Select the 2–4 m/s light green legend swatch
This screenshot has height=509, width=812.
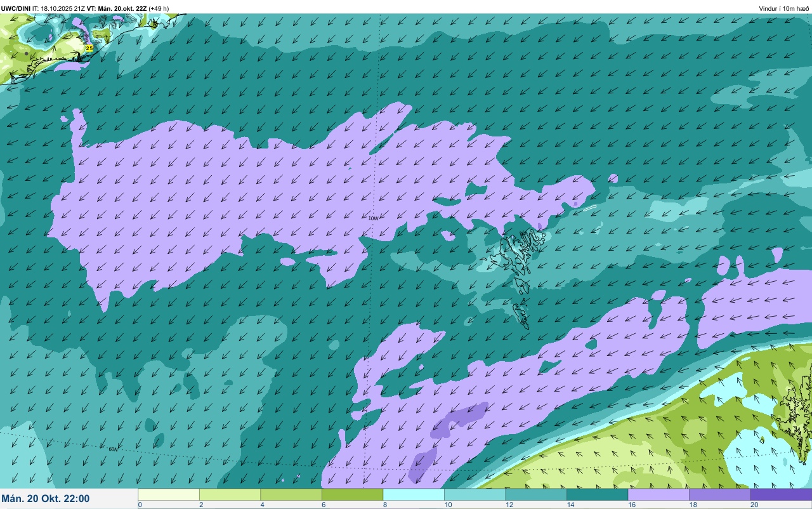tap(230, 494)
